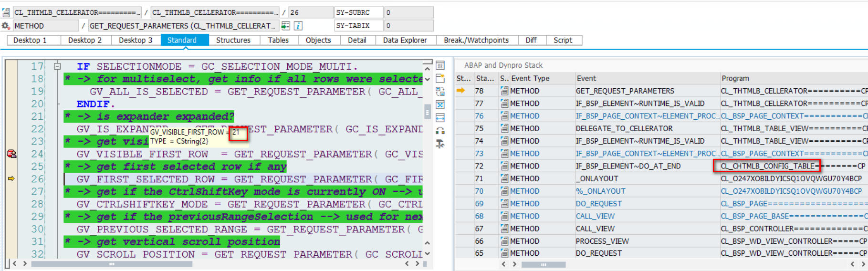Open the Script tab
The width and height of the screenshot is (868, 271).
563,40
